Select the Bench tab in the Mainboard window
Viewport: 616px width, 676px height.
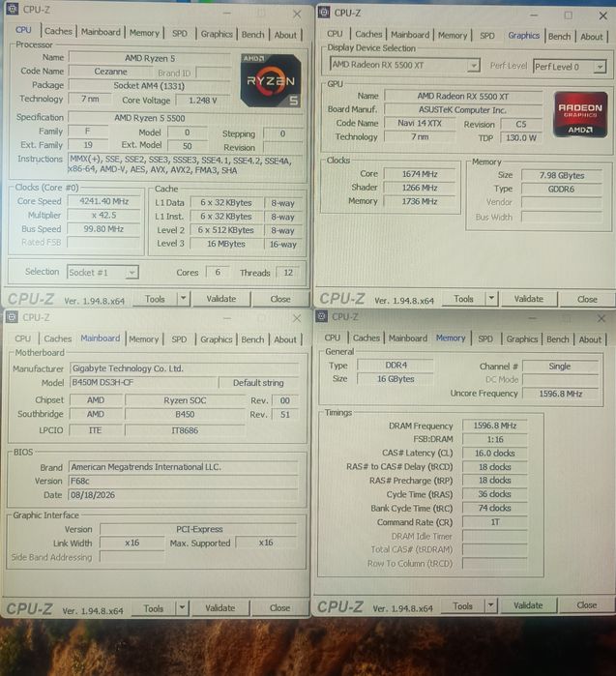(252, 339)
